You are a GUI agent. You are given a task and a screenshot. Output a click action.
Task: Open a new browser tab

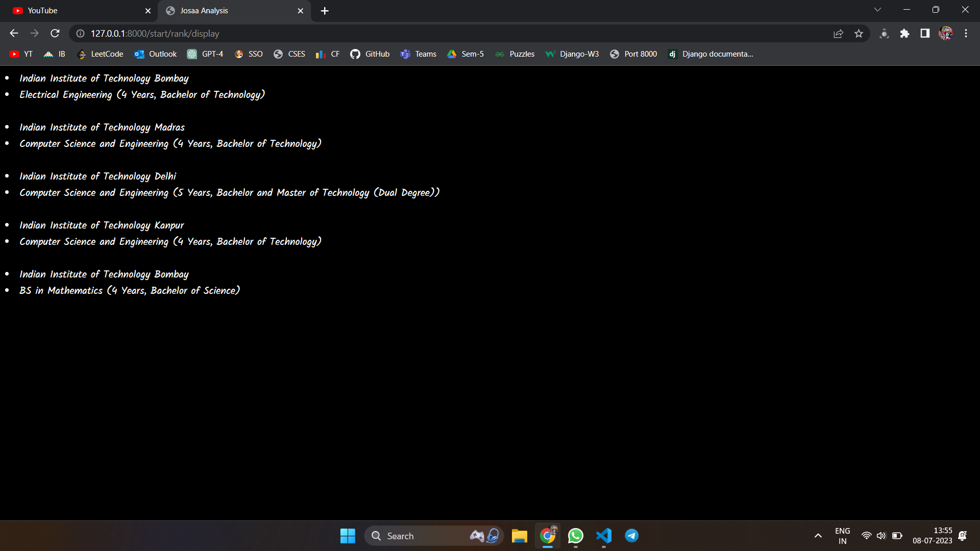(325, 11)
